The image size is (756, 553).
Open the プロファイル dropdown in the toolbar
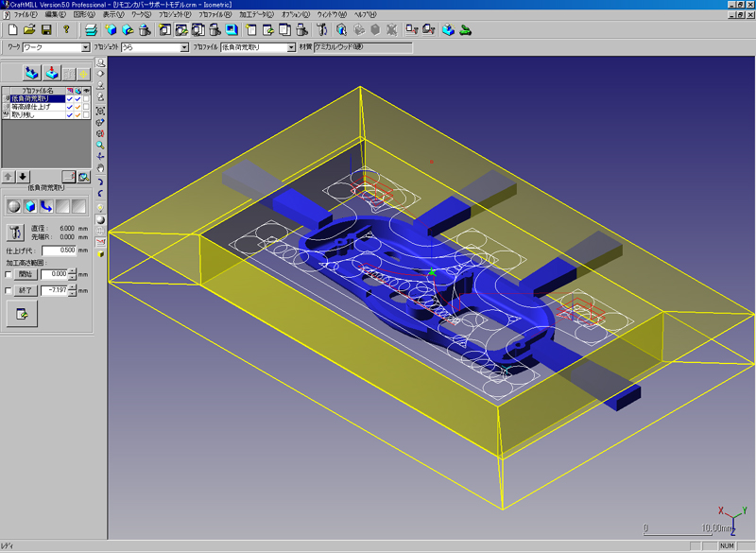(290, 47)
